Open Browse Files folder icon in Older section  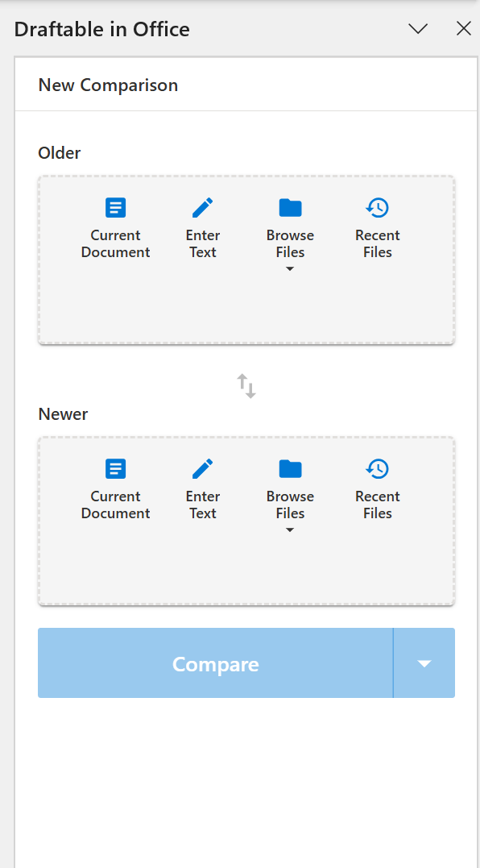(290, 207)
